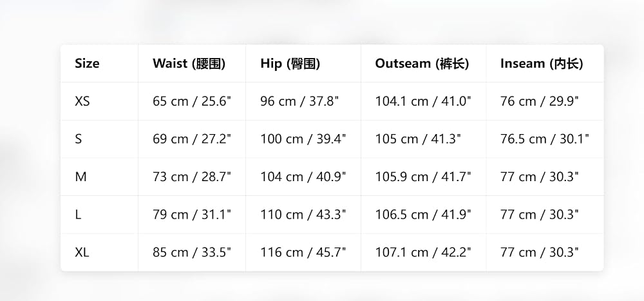
Task: Click the 65 cm / 25.6" waist cell
Action: (x=192, y=101)
